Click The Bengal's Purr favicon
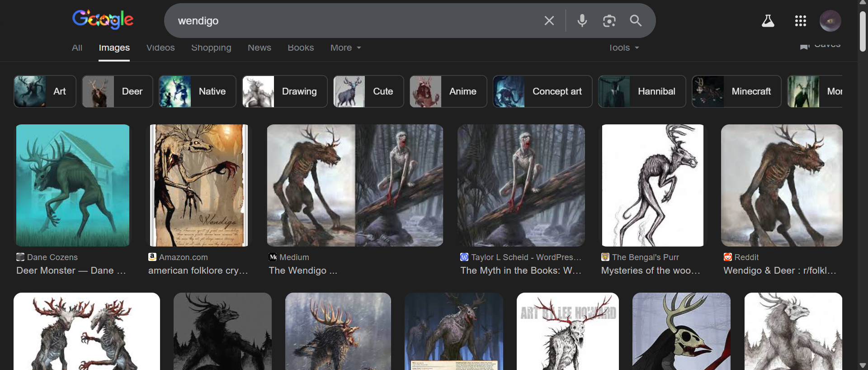The height and width of the screenshot is (370, 868). click(605, 257)
